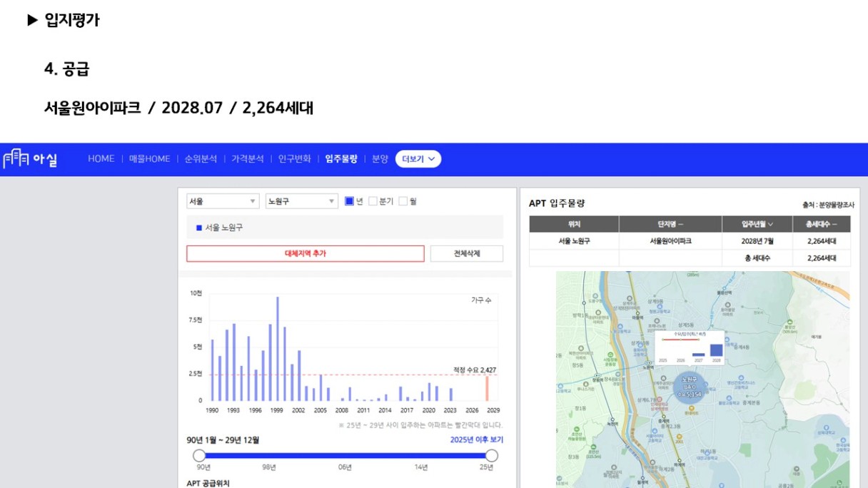Sort by 단지명 column header
868x488 pixels.
coord(670,224)
